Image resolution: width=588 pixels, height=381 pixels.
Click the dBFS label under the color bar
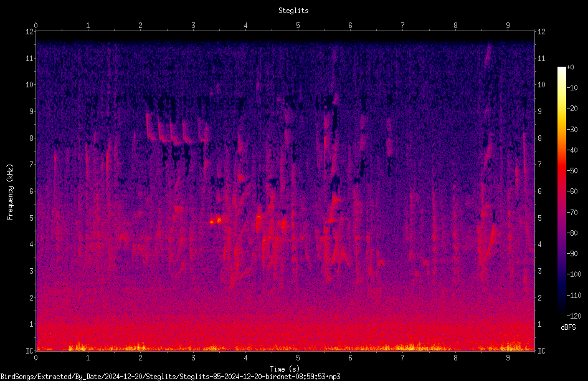tap(568, 327)
